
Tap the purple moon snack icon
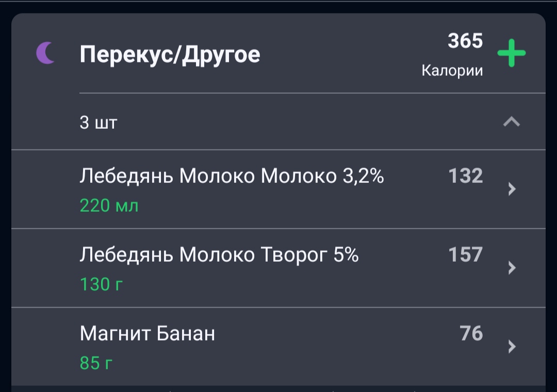click(x=46, y=53)
